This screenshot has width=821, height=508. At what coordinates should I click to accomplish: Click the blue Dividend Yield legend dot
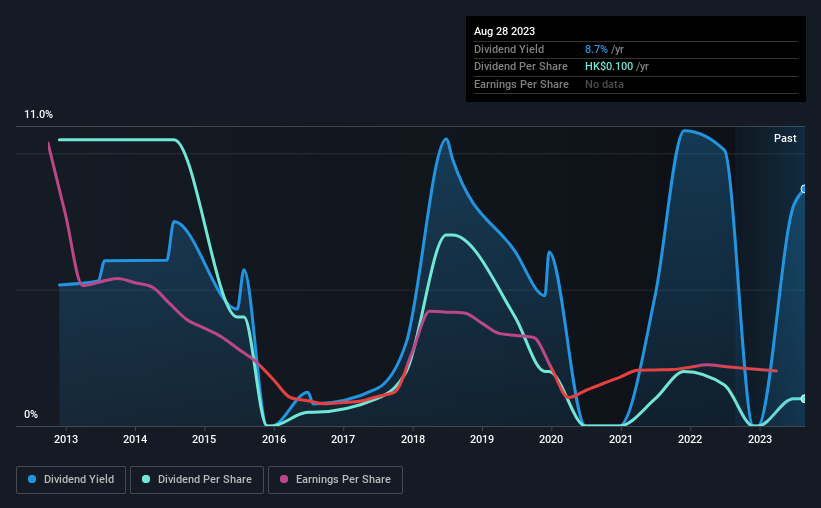[x=32, y=479]
